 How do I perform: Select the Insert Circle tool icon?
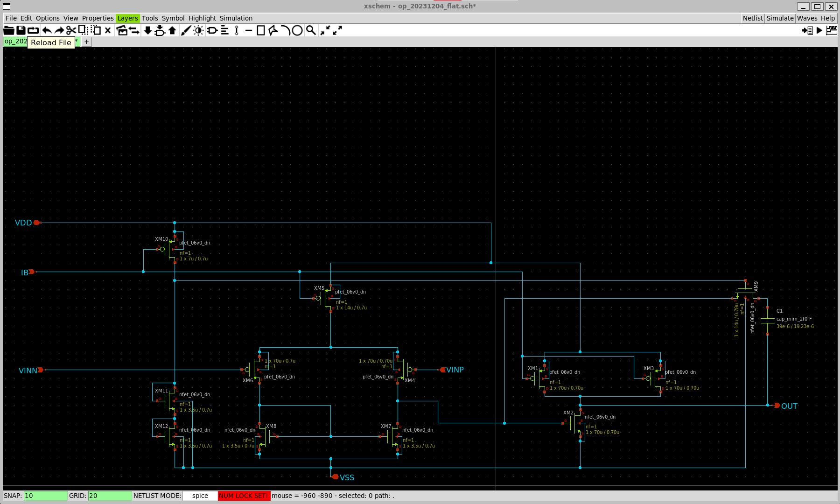click(x=297, y=30)
